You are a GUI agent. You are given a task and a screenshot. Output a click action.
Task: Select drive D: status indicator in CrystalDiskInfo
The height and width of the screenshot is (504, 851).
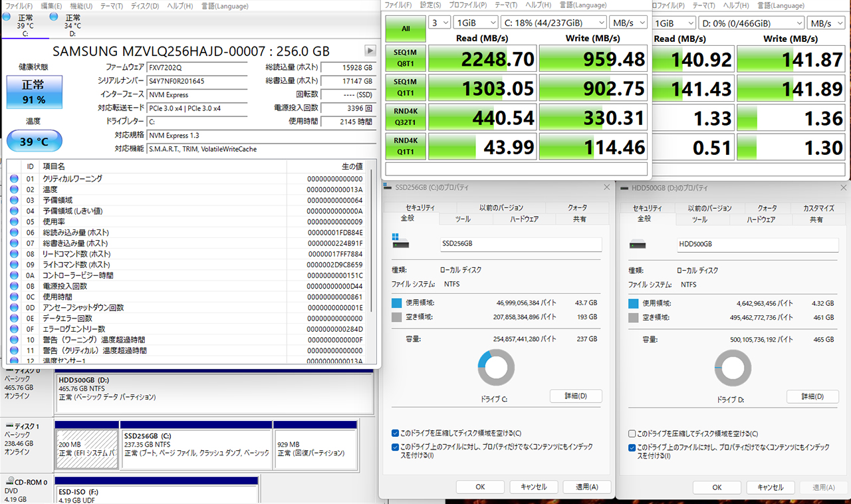(53, 17)
